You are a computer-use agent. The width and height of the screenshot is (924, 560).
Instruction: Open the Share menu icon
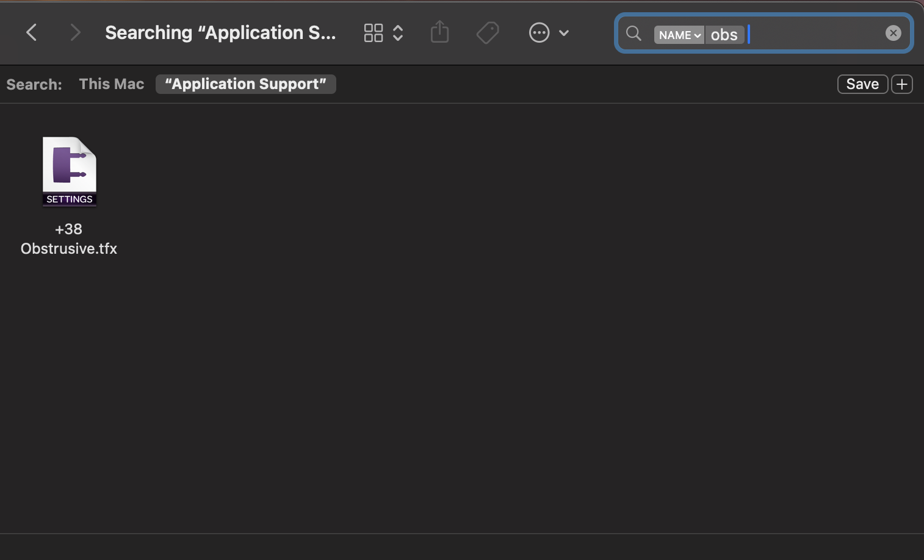tap(439, 32)
